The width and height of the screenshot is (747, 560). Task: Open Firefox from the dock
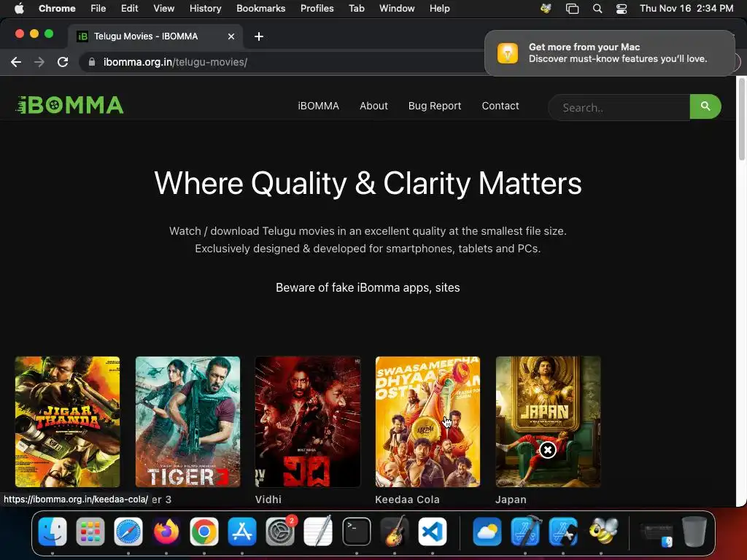[x=166, y=532]
